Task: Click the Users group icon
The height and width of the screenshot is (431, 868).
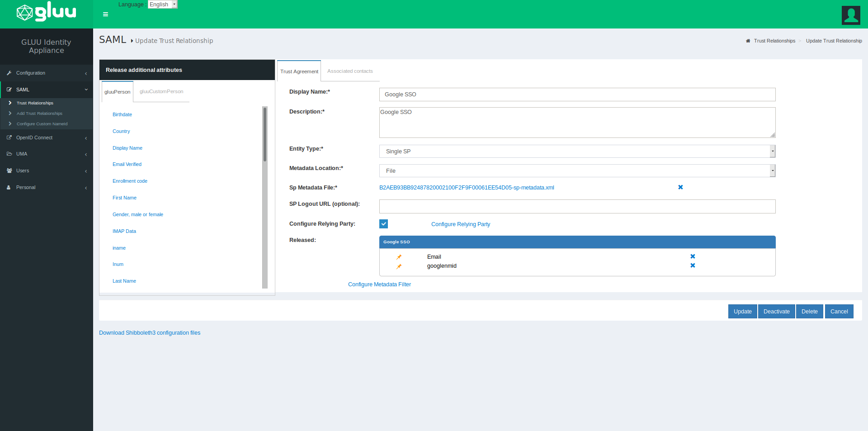Action: (x=9, y=171)
